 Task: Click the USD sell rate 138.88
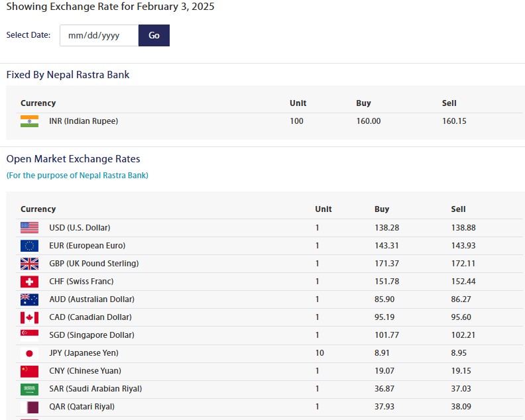[463, 228]
